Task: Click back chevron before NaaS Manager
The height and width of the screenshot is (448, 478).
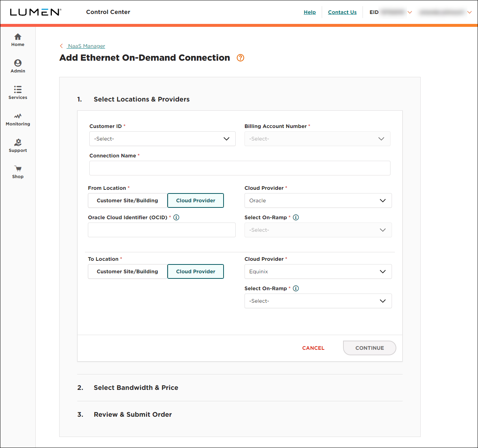Action: (61, 46)
